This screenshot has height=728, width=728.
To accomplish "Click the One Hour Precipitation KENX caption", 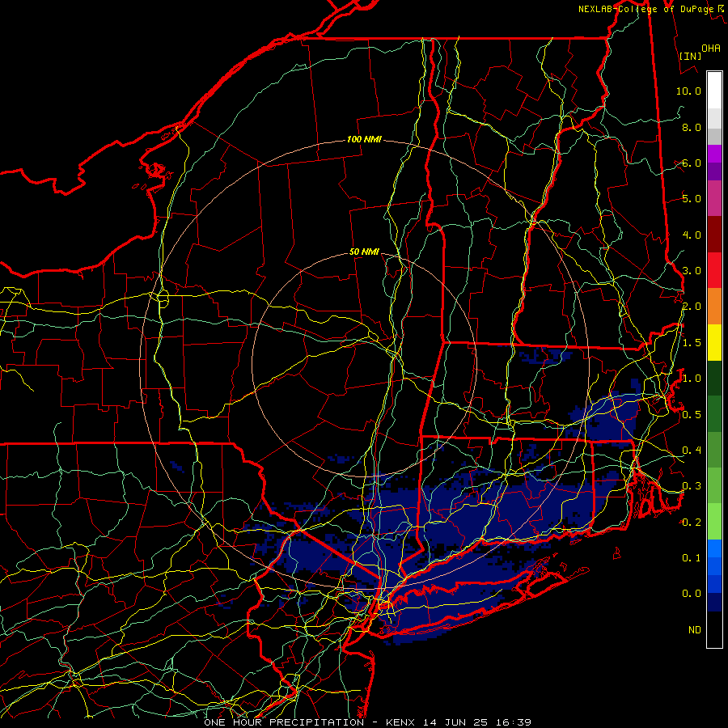I will pos(367,722).
